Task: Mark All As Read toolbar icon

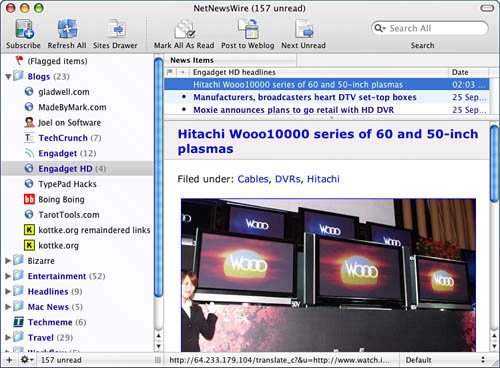Action: pyautogui.click(x=185, y=29)
